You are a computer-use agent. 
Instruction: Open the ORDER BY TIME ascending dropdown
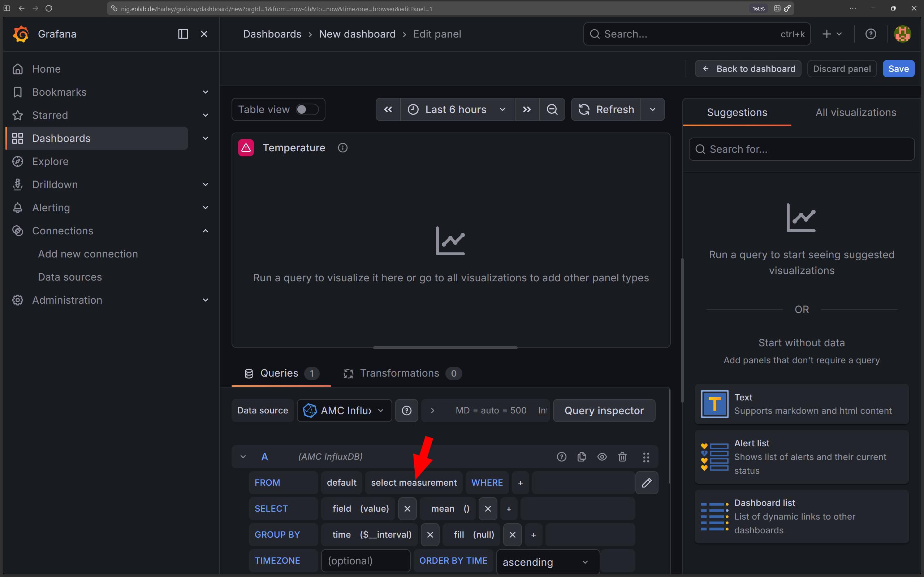point(548,562)
